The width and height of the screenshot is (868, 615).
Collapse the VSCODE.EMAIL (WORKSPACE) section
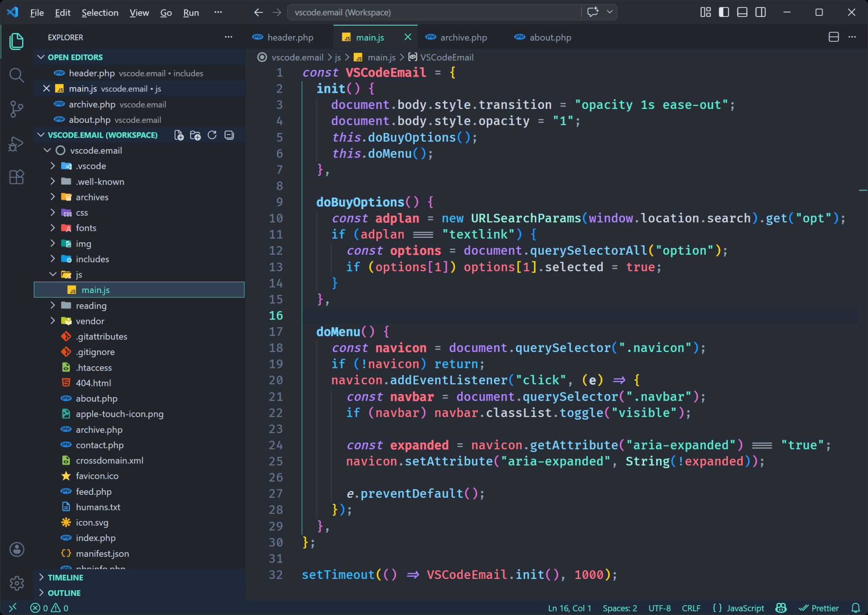[41, 135]
